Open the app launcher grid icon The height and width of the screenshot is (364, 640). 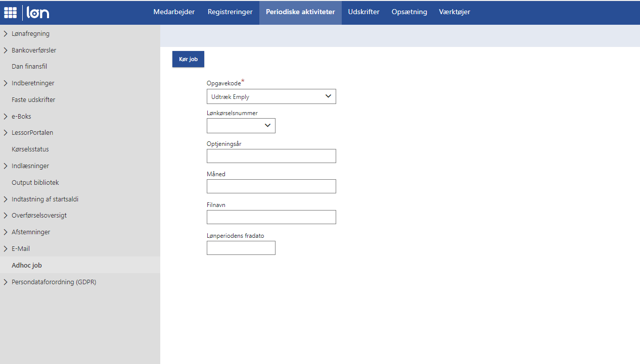click(x=10, y=13)
